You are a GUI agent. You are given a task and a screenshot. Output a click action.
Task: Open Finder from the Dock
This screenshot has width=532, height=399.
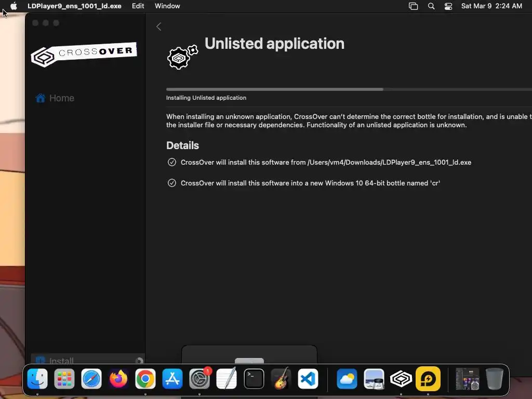(37, 379)
